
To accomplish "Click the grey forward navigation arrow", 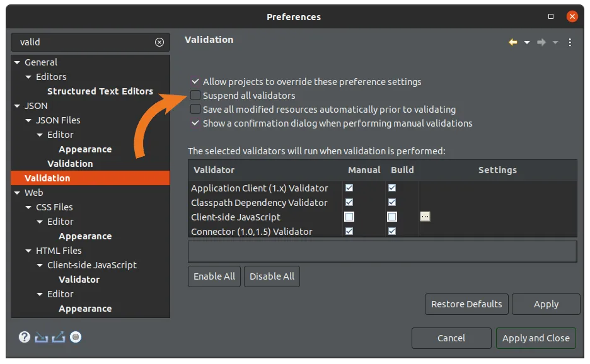I will [x=541, y=42].
